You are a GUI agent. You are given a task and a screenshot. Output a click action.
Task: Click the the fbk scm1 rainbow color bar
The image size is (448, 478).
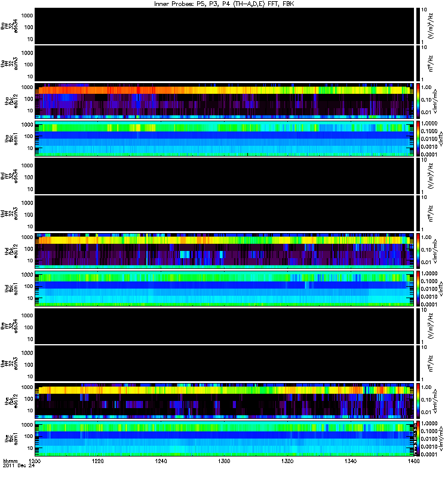point(418,439)
